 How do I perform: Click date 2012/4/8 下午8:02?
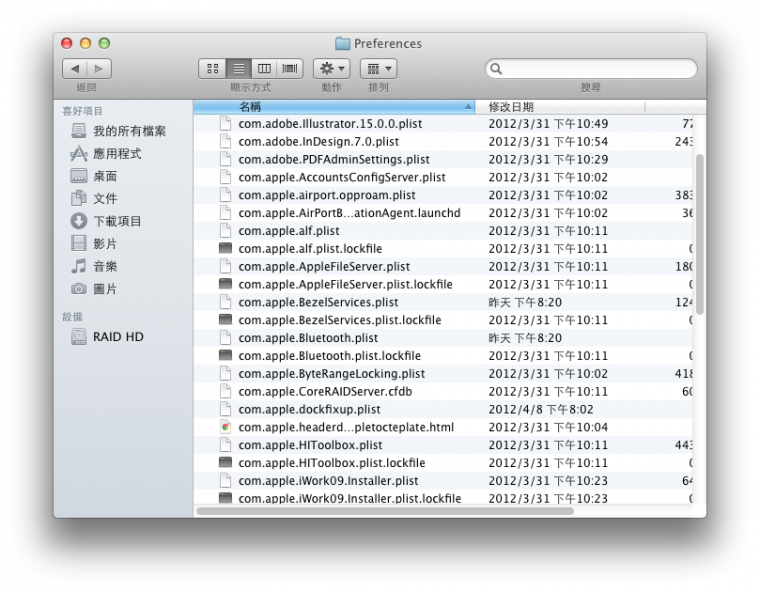(541, 410)
